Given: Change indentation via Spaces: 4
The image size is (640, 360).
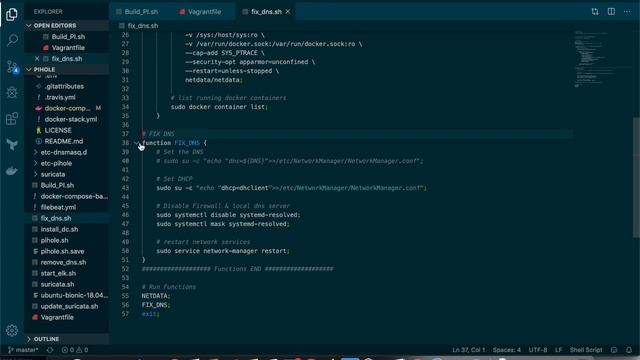Looking at the screenshot, I should (x=507, y=350).
